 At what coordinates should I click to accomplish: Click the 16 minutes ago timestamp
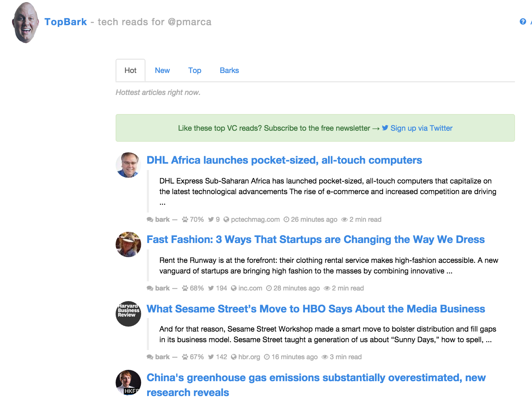point(295,357)
